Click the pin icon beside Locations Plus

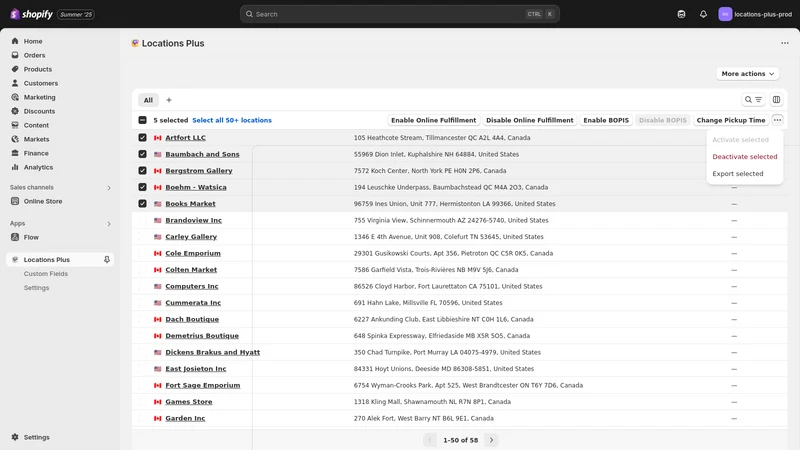[x=107, y=260]
